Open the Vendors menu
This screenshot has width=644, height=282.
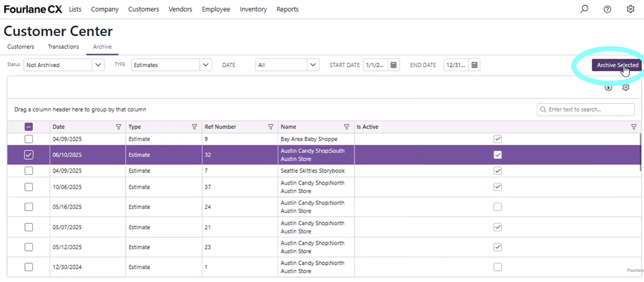pos(180,9)
